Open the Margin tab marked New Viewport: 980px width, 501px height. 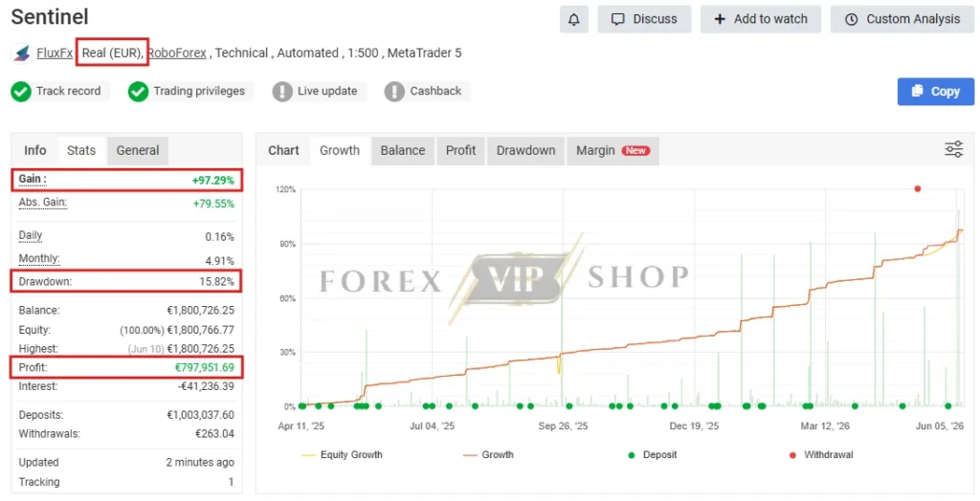(x=612, y=150)
